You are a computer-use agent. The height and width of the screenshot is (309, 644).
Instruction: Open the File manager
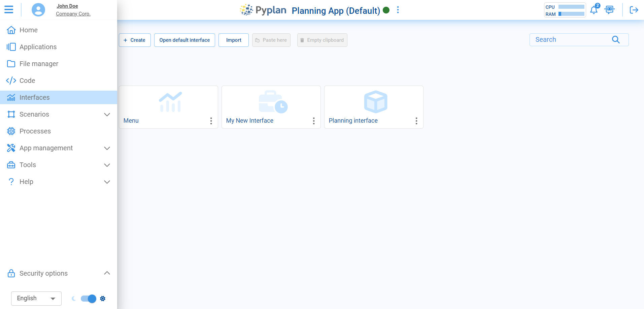click(x=38, y=64)
